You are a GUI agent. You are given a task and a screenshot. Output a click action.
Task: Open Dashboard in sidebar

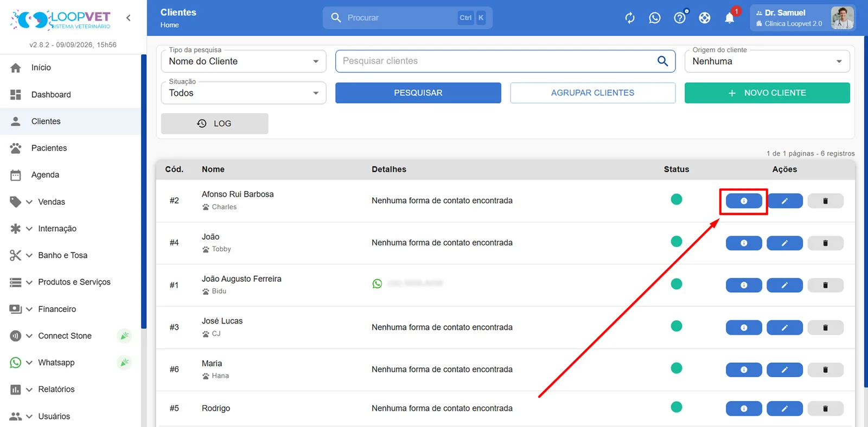[71, 95]
